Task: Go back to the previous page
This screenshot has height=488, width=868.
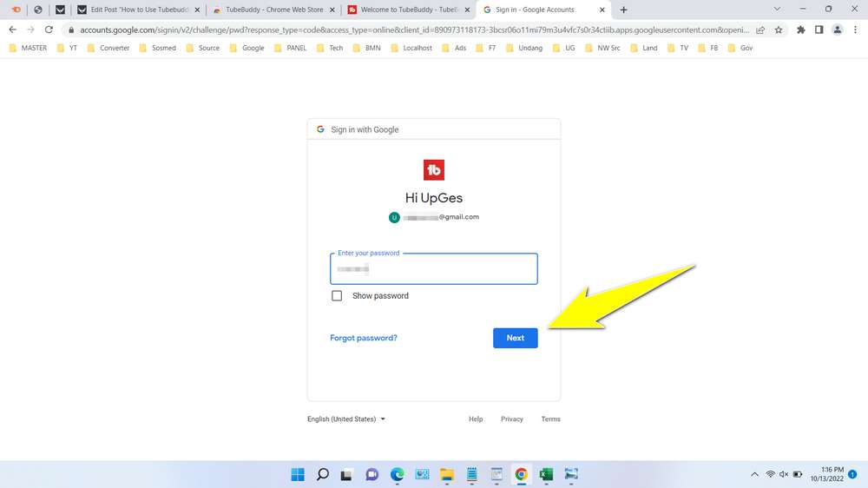Action: pos(13,30)
